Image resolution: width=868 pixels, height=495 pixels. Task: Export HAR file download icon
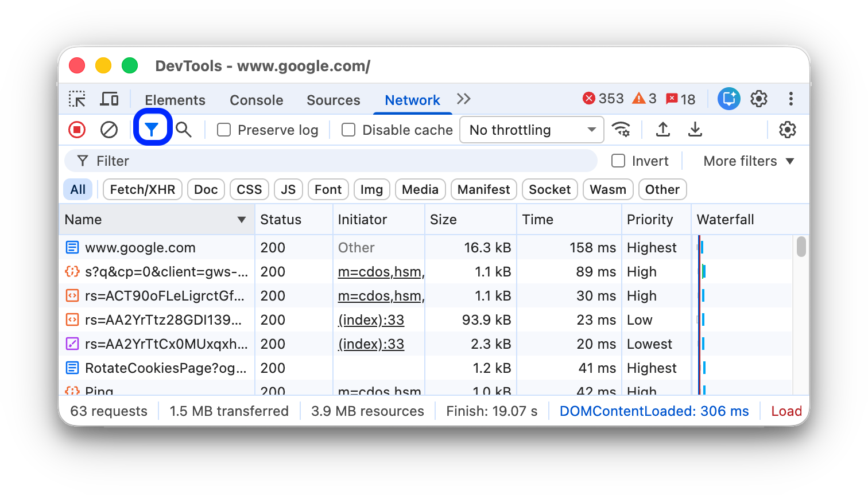695,130
